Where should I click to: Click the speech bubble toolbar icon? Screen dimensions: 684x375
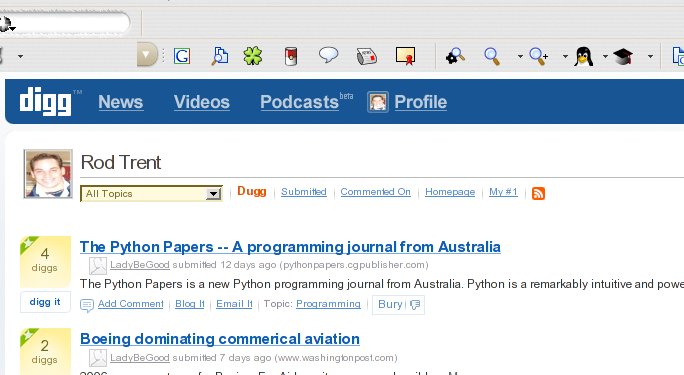point(328,55)
